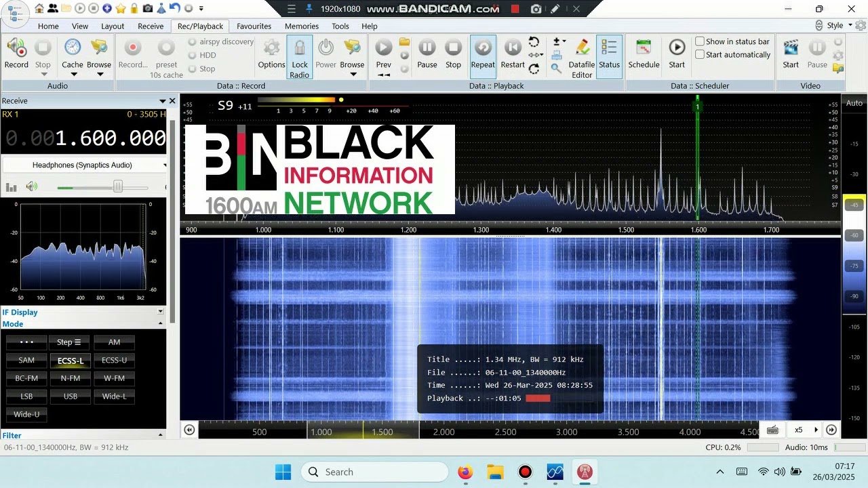This screenshot has height=488, width=868.
Task: Start the data scheduler
Action: point(677,54)
